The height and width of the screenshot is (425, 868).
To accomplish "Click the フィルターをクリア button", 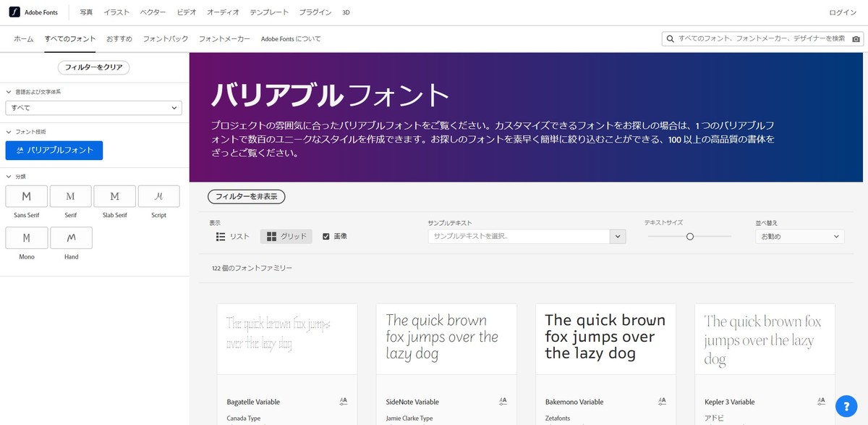I will point(93,67).
